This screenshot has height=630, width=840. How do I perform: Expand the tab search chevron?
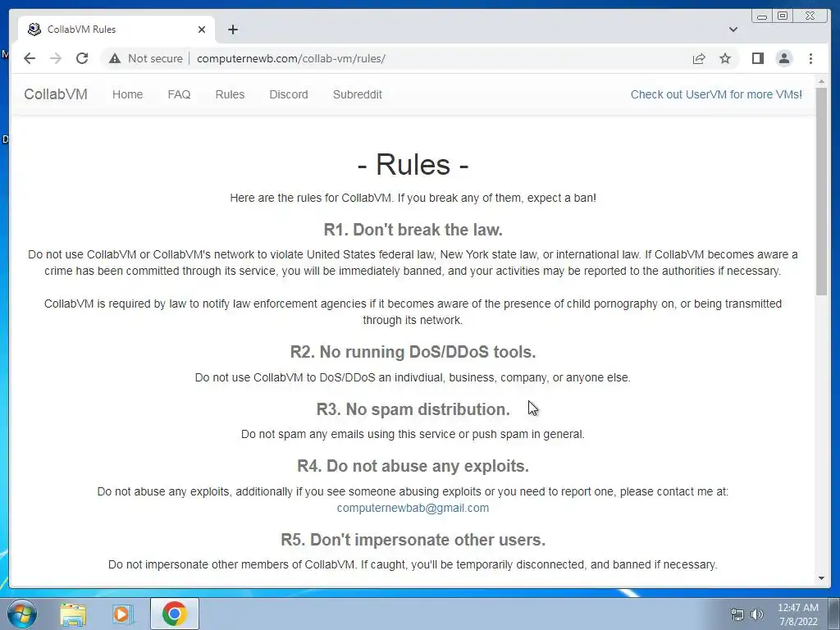pos(733,30)
